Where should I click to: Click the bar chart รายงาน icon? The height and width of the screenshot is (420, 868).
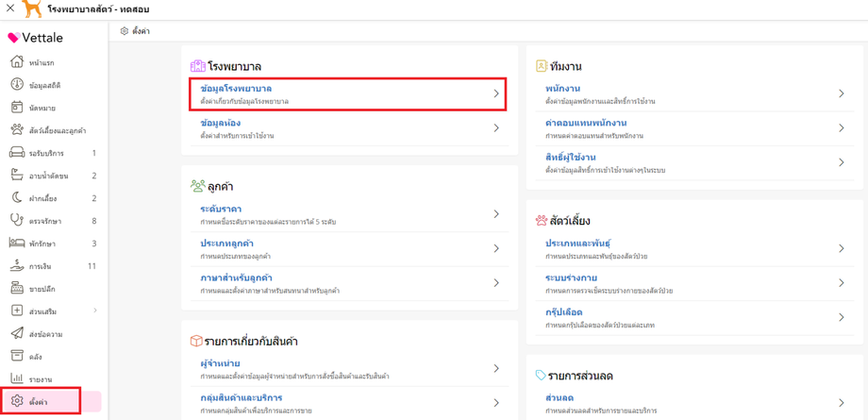pos(17,379)
